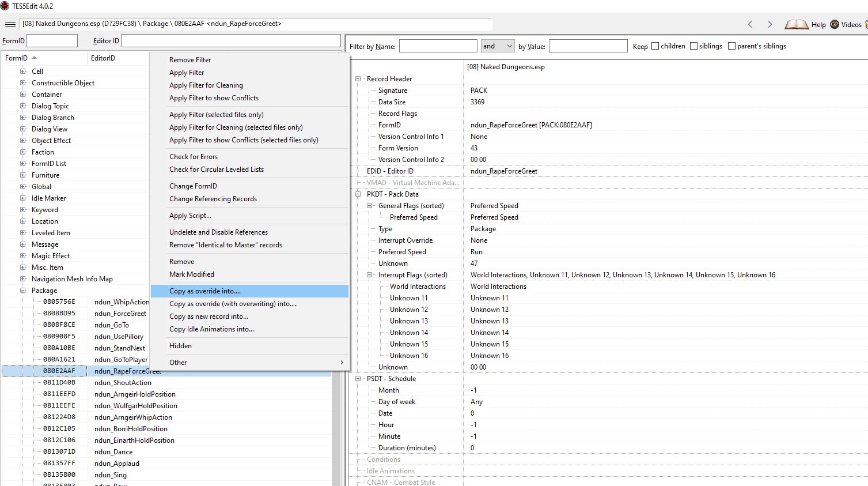Click the Day of week value Any
The height and width of the screenshot is (486, 868).
[476, 402]
